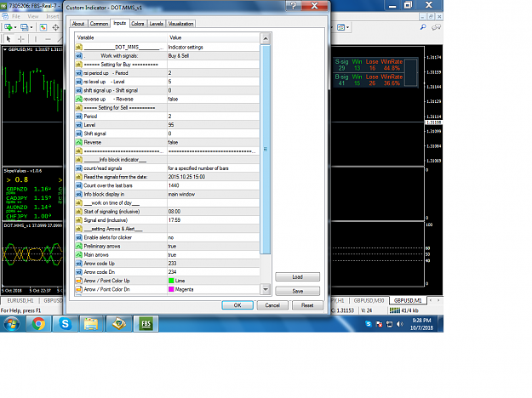
Task: Select the Arrow code Up value 233
Action: (x=214, y=264)
